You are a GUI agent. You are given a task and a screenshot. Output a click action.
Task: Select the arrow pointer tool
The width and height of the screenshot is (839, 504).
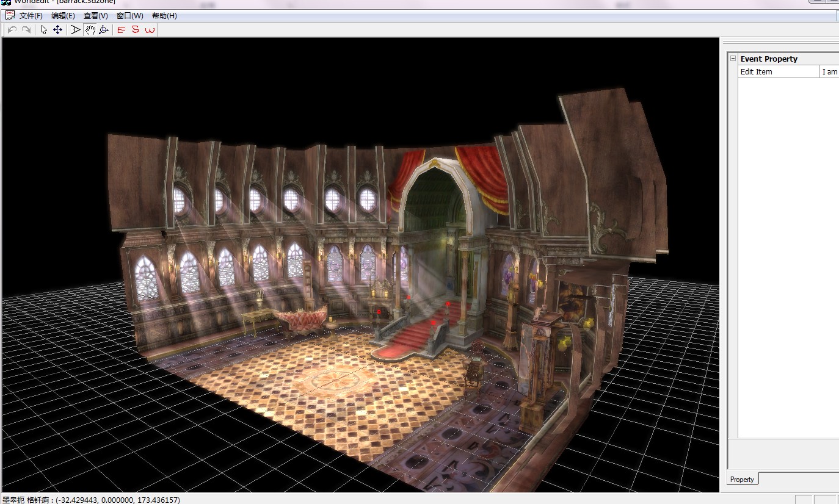coord(44,30)
